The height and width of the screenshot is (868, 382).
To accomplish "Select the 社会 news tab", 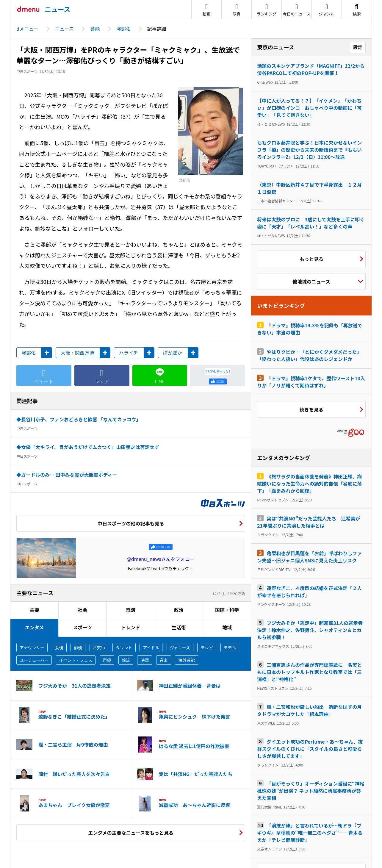I will pos(82,610).
